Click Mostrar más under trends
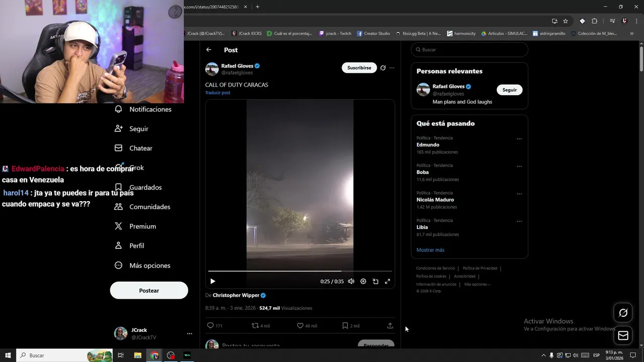 point(430,250)
